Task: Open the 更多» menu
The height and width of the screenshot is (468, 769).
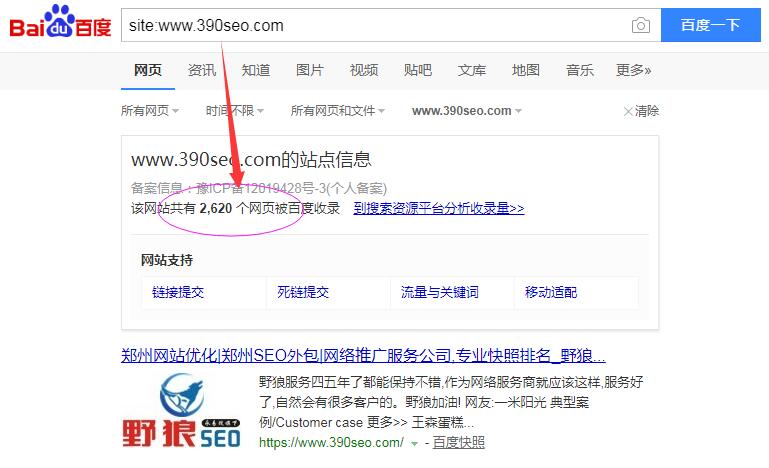Action: click(633, 70)
